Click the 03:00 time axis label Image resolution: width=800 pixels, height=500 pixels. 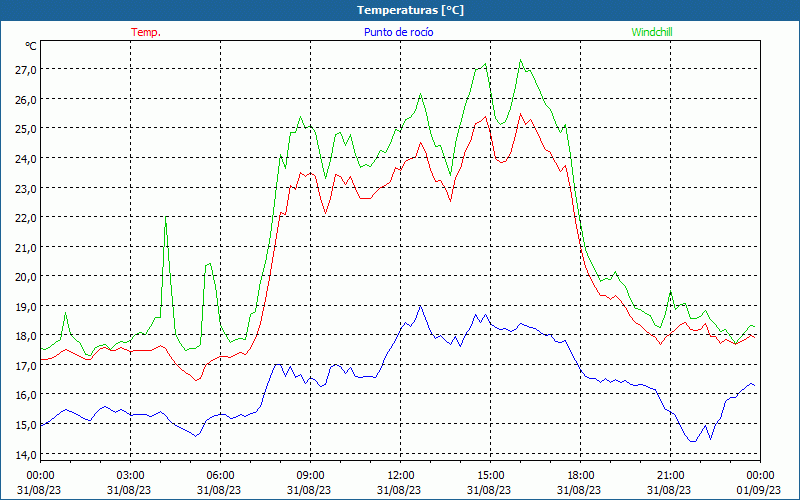pos(131,476)
